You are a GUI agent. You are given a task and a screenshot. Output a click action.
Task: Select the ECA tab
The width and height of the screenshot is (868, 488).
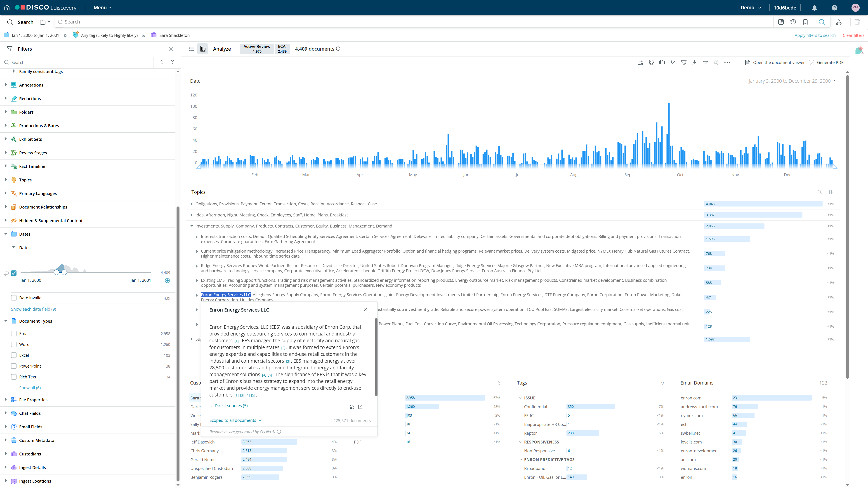point(282,49)
